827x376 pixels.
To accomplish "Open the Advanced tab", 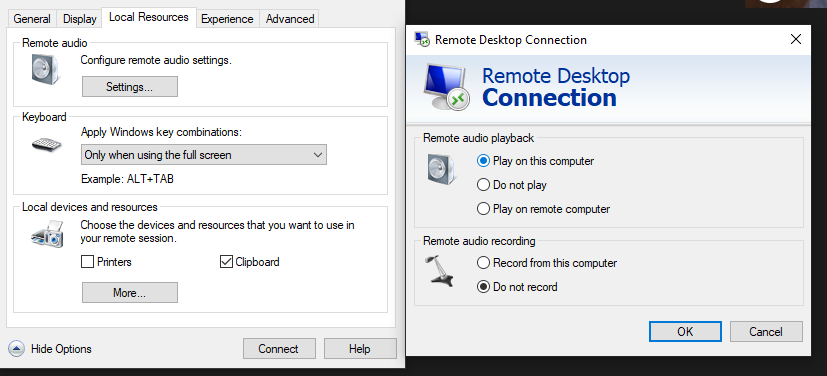I will 290,18.
